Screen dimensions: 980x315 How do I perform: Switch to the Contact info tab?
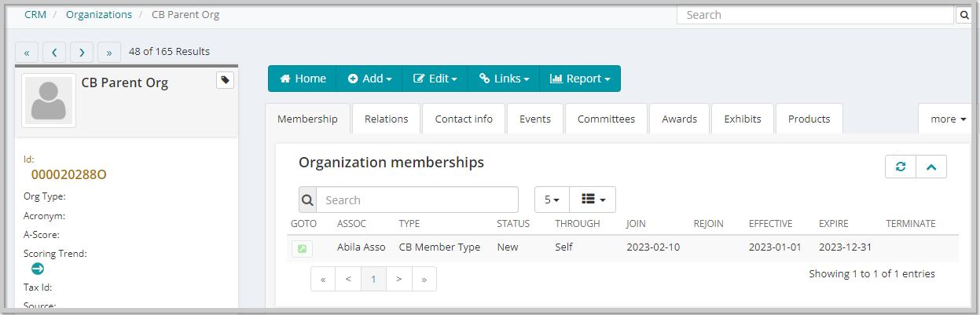click(x=464, y=119)
